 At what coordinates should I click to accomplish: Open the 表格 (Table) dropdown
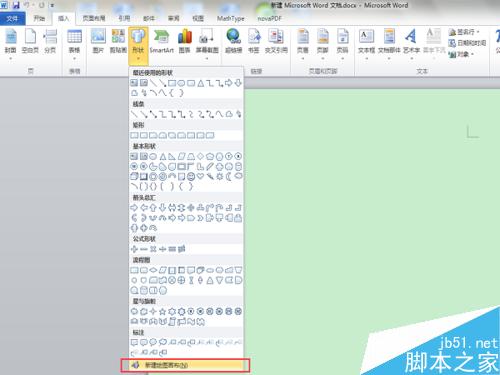pos(74,45)
